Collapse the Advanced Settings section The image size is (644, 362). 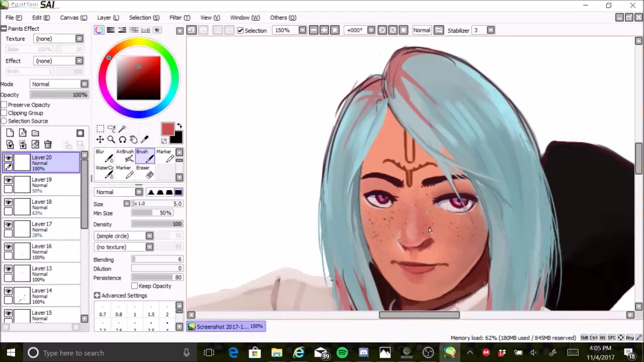click(97, 296)
